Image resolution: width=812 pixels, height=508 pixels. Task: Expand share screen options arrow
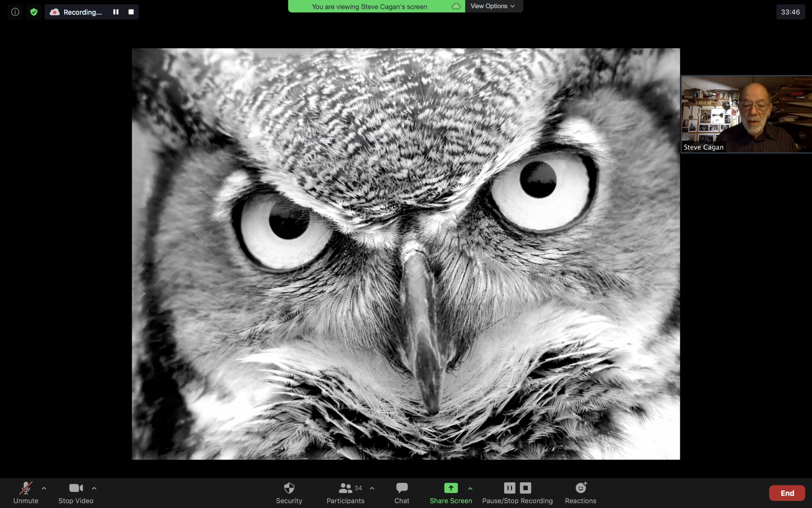(470, 488)
